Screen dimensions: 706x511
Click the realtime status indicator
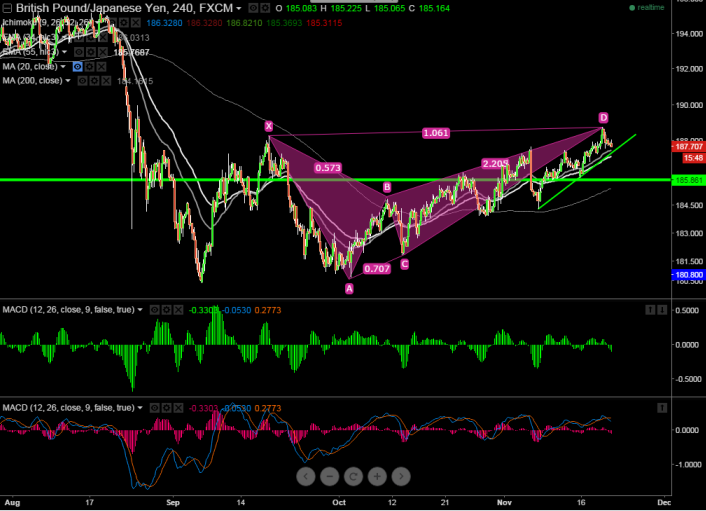(647, 8)
